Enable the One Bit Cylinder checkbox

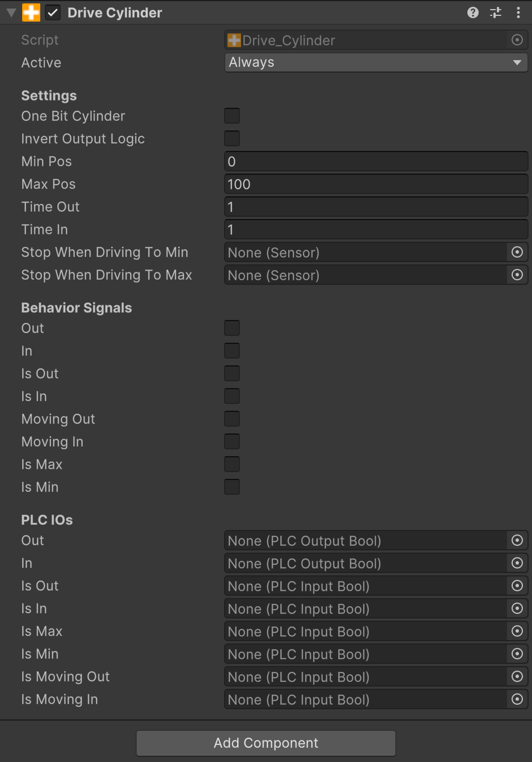232,116
